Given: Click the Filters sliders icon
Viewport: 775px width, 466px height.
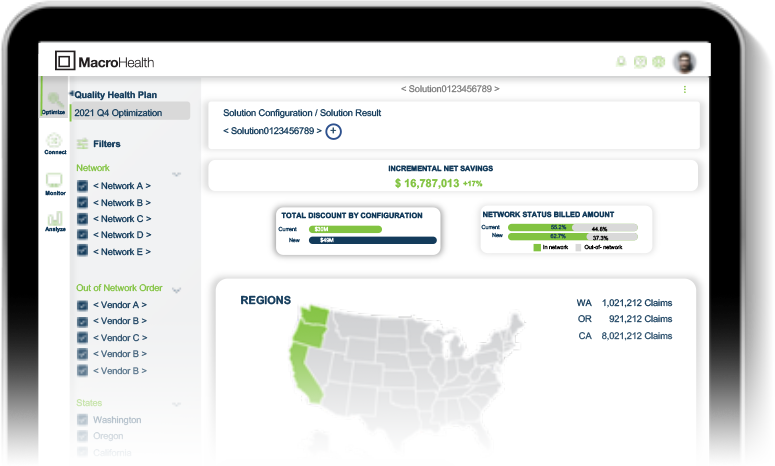Looking at the screenshot, I should [x=83, y=144].
